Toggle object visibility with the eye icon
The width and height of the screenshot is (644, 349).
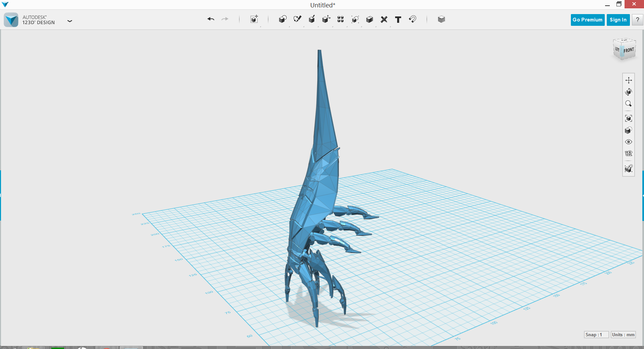tap(629, 142)
